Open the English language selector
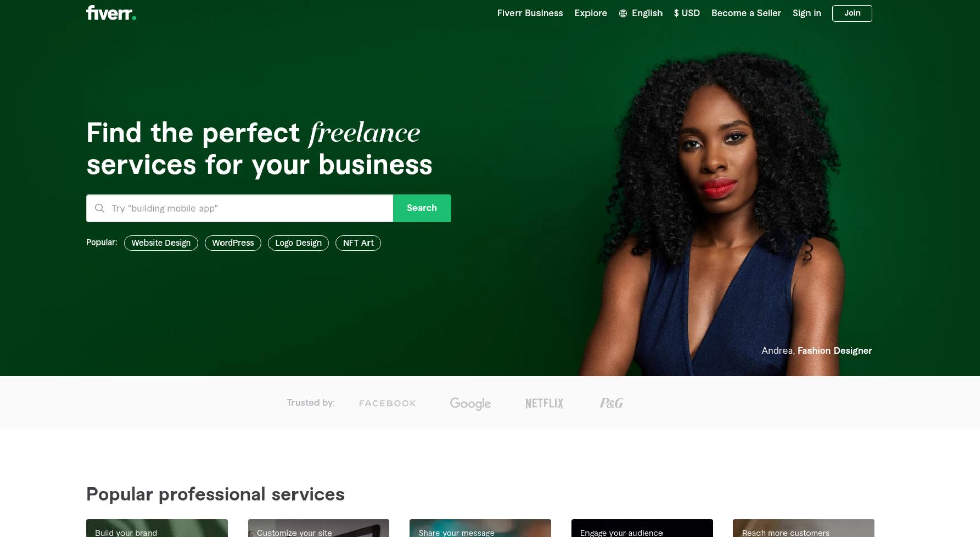 point(647,13)
